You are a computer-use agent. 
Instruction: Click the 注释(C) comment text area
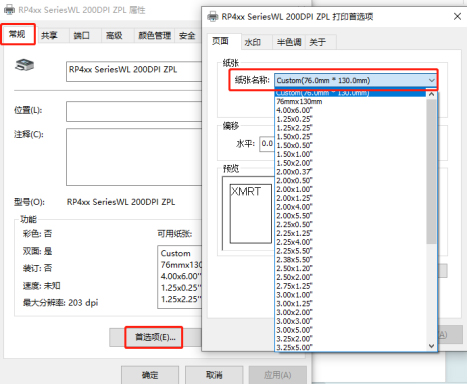coord(134,157)
